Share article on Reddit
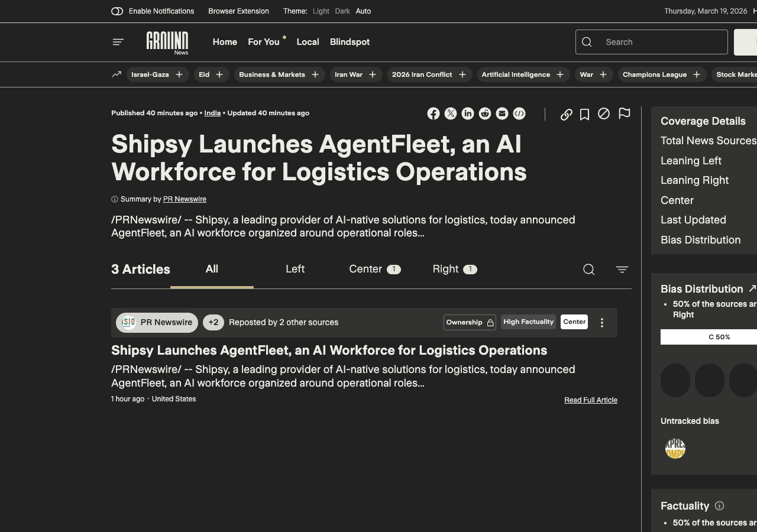757x532 pixels. click(x=485, y=113)
